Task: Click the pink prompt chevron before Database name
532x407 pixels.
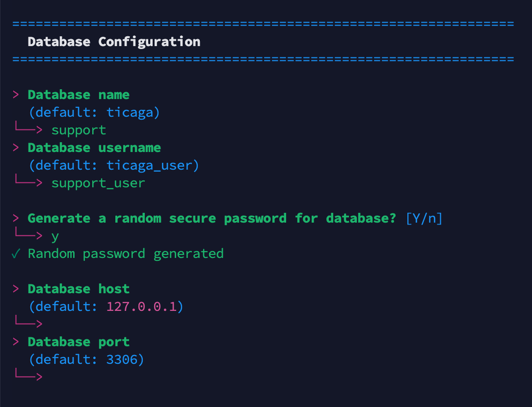Action: click(16, 95)
